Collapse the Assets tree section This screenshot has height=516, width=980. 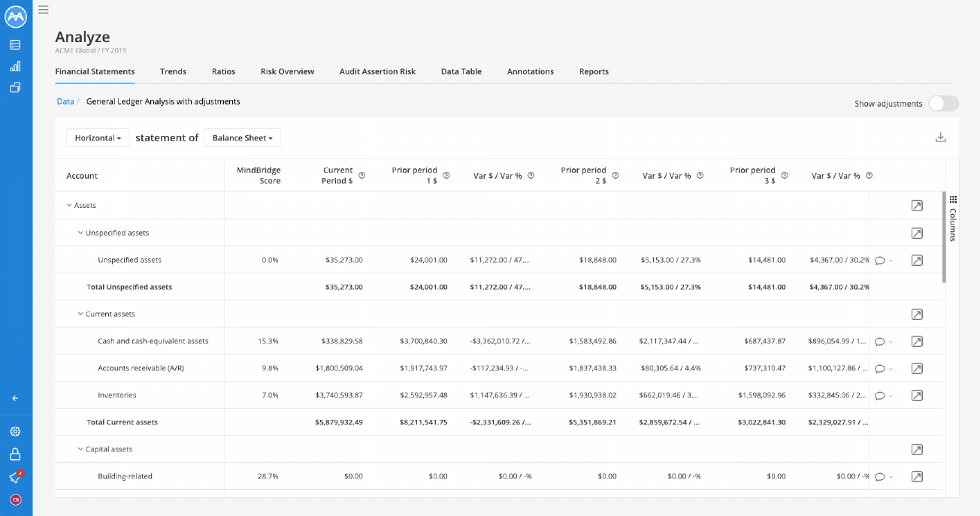tap(70, 205)
